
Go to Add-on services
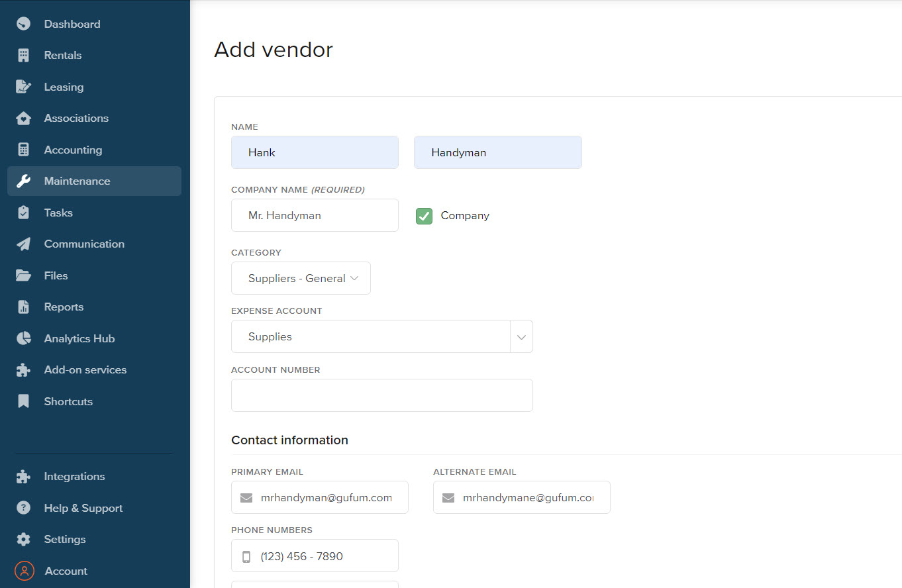[85, 370]
